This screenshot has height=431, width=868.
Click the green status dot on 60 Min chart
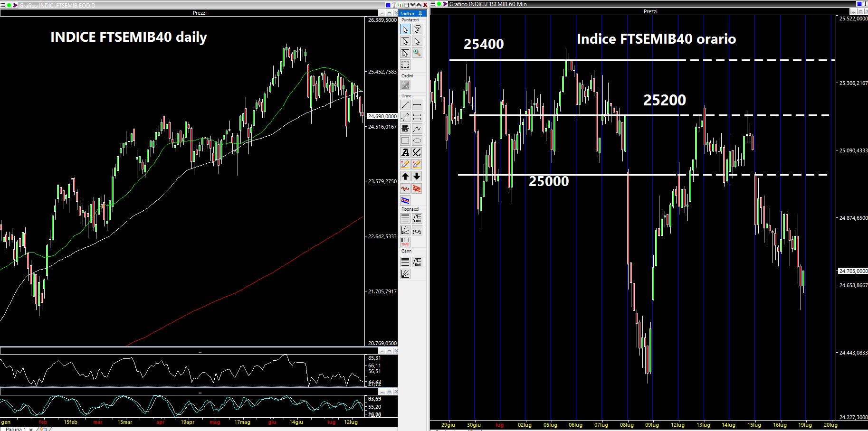click(x=439, y=4)
